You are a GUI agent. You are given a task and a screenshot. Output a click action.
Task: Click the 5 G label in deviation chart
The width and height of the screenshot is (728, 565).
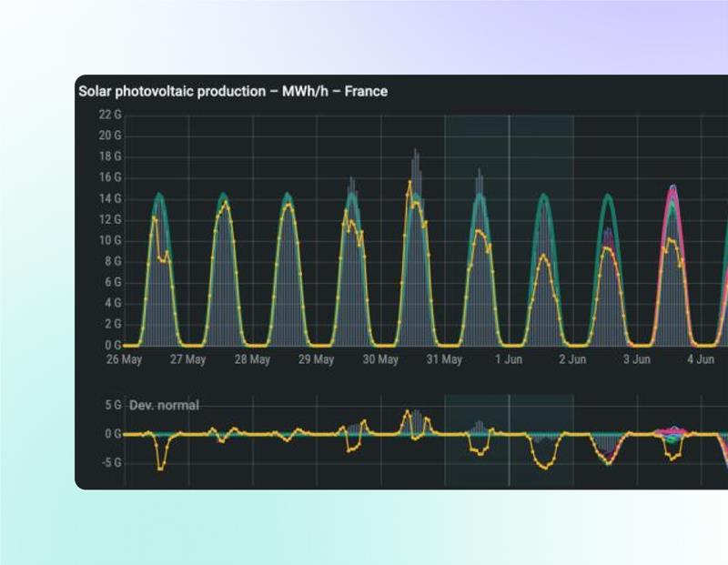click(112, 405)
